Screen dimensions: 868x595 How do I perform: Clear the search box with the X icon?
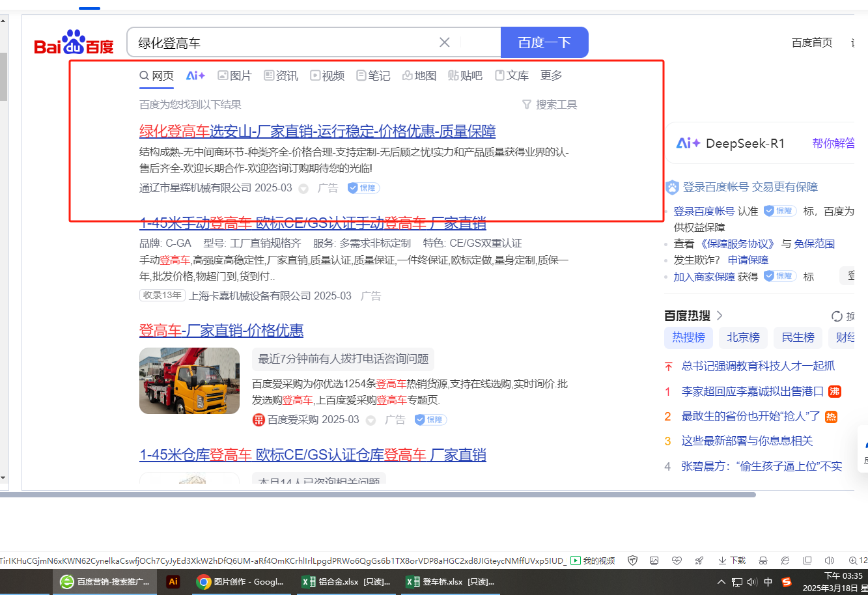445,42
